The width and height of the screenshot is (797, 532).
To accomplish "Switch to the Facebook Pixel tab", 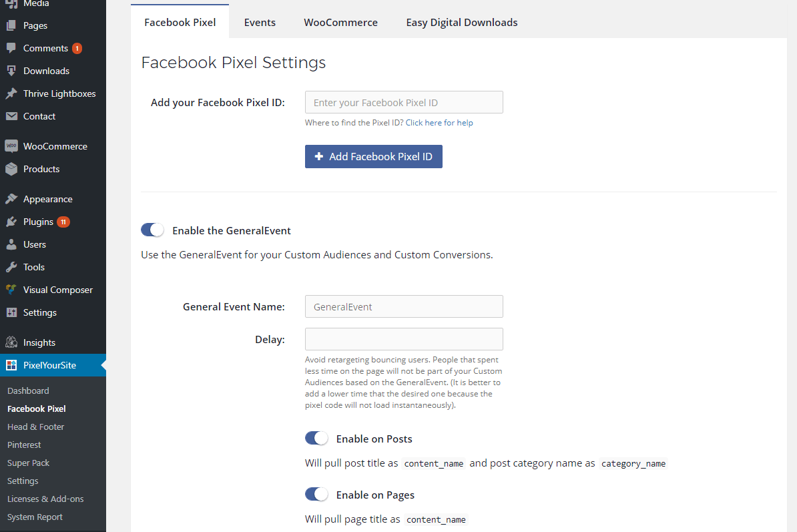I will pyautogui.click(x=180, y=22).
